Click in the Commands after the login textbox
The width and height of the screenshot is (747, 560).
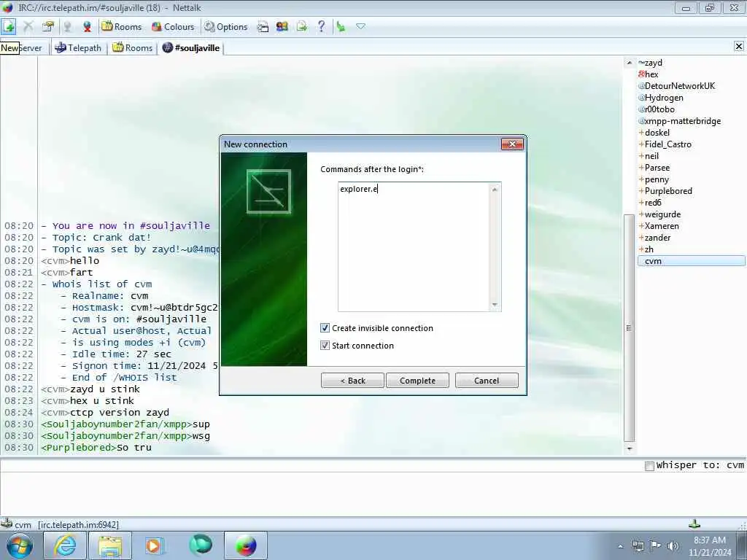[414, 246]
